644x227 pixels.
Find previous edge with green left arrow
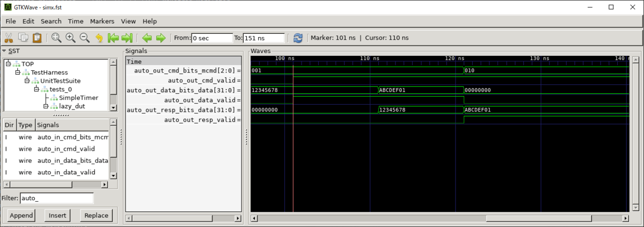point(147,38)
